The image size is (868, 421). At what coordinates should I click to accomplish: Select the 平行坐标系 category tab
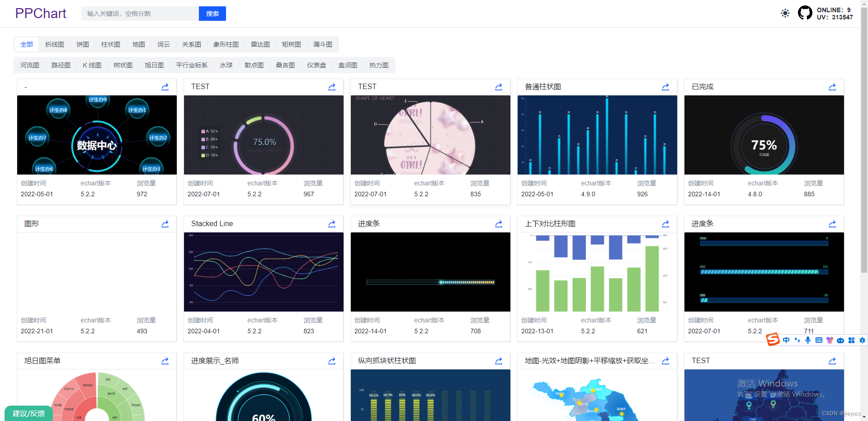tap(192, 65)
